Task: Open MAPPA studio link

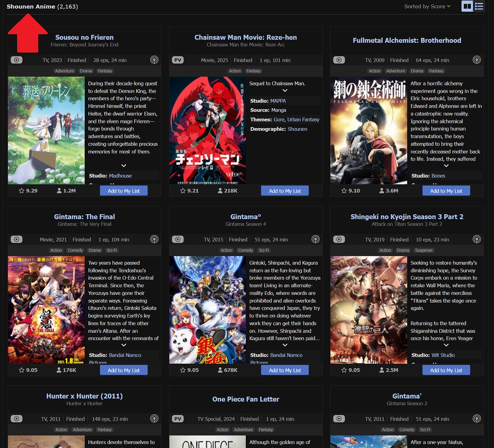Action: 278,101
